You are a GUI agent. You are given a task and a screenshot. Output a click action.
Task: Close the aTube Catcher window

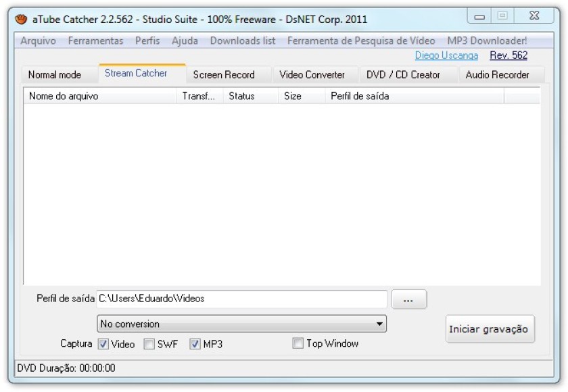tap(534, 16)
